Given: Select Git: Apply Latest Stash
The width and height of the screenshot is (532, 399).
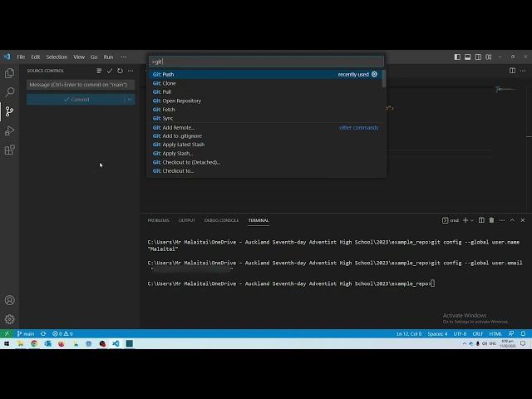Looking at the screenshot, I should coord(265,145).
